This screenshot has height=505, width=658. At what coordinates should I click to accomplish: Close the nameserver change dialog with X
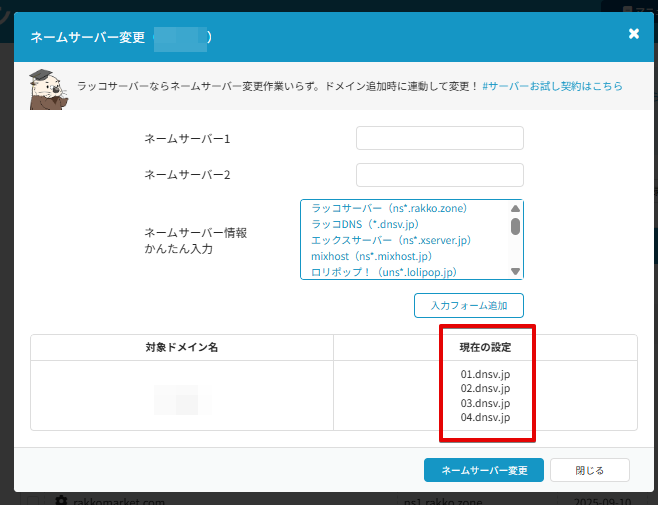tap(634, 34)
